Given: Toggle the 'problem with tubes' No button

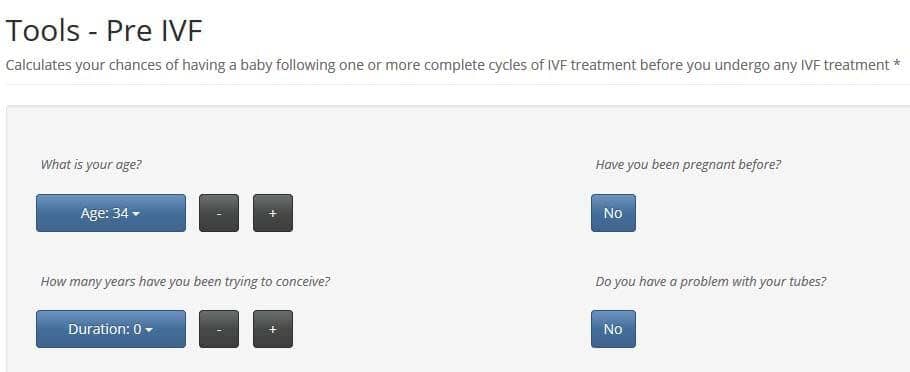Looking at the screenshot, I should point(613,329).
